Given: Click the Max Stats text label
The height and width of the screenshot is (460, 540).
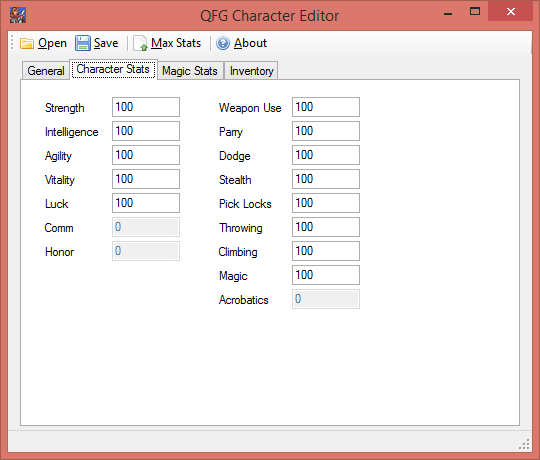Looking at the screenshot, I should [176, 43].
